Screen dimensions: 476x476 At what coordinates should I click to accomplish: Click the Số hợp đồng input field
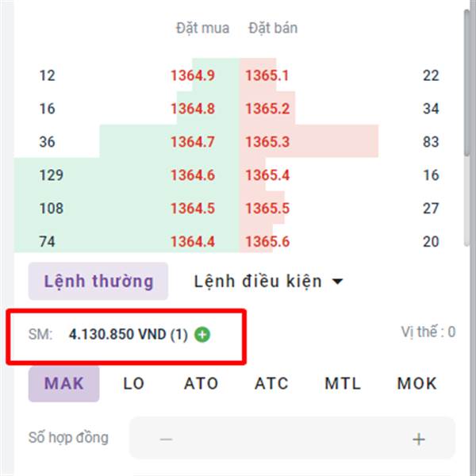[292, 439]
